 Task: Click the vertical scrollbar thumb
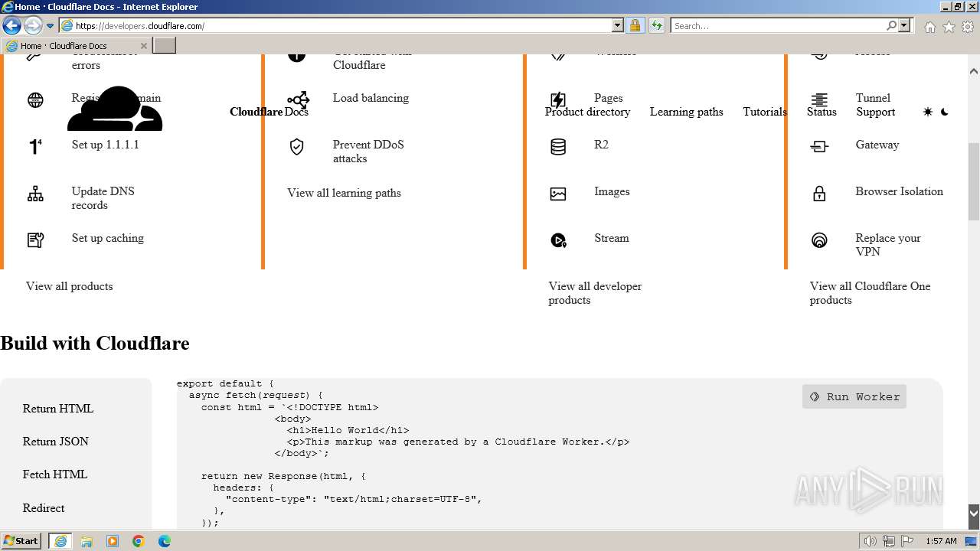(974, 181)
